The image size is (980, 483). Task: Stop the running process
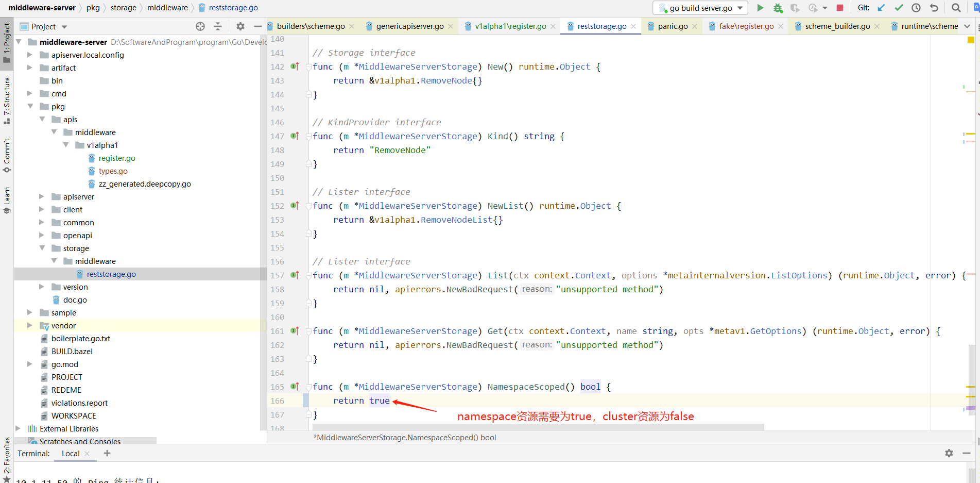pos(840,8)
